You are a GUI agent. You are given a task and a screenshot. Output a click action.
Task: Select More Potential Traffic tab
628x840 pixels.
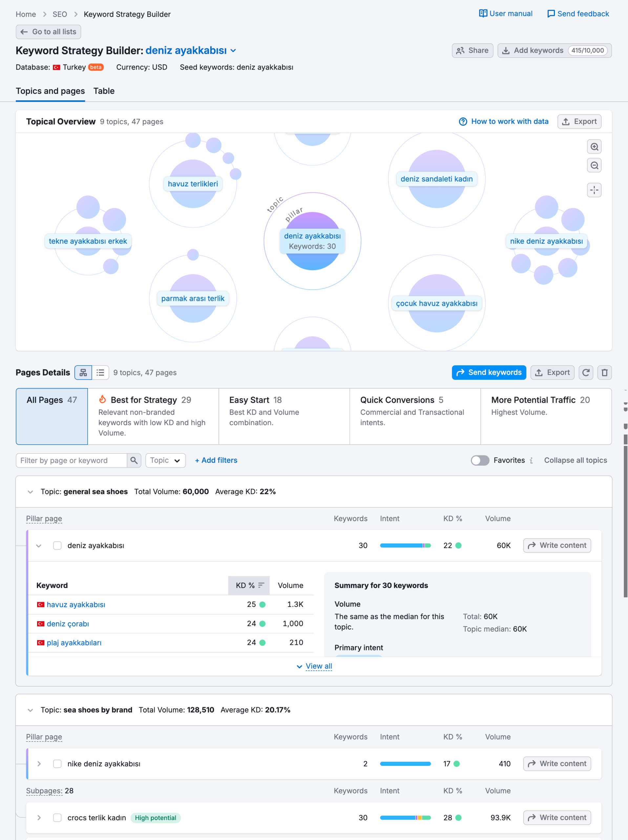(x=546, y=416)
